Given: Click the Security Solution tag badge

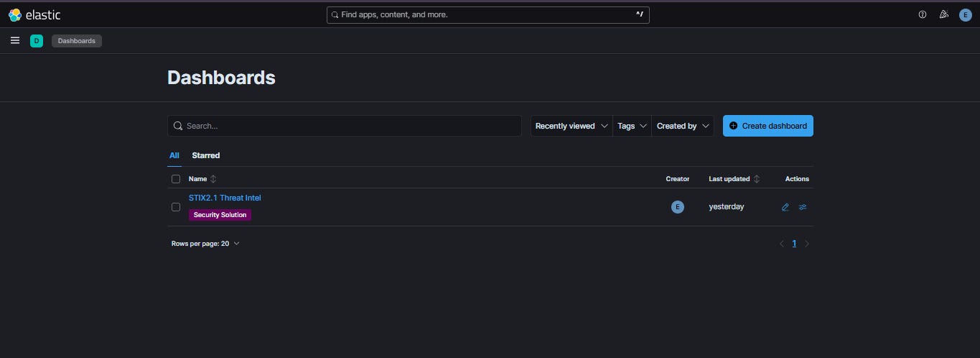Looking at the screenshot, I should click(x=220, y=215).
